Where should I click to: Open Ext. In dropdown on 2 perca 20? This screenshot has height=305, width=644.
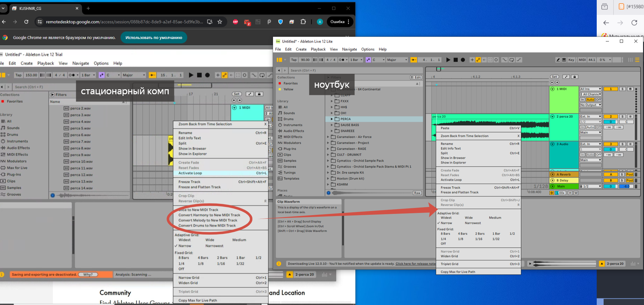[590, 116]
